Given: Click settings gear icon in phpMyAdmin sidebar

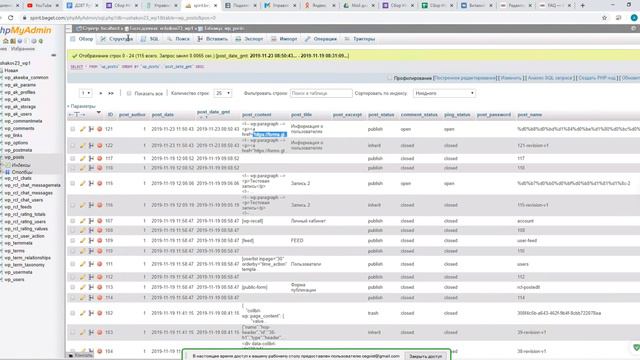Looking at the screenshot, I should 34,41.
